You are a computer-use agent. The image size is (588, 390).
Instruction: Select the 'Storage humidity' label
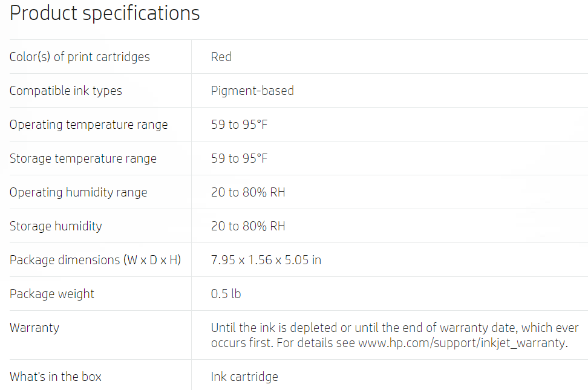click(x=56, y=226)
